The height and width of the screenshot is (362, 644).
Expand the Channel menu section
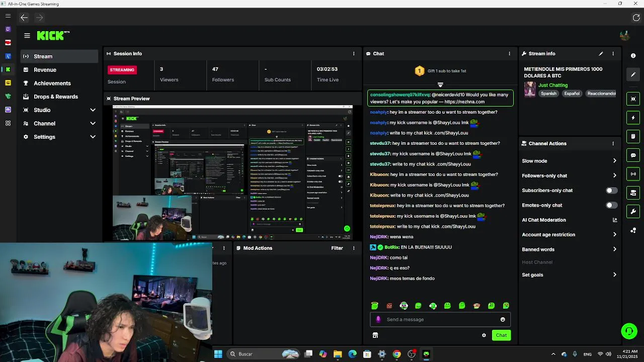click(x=59, y=123)
